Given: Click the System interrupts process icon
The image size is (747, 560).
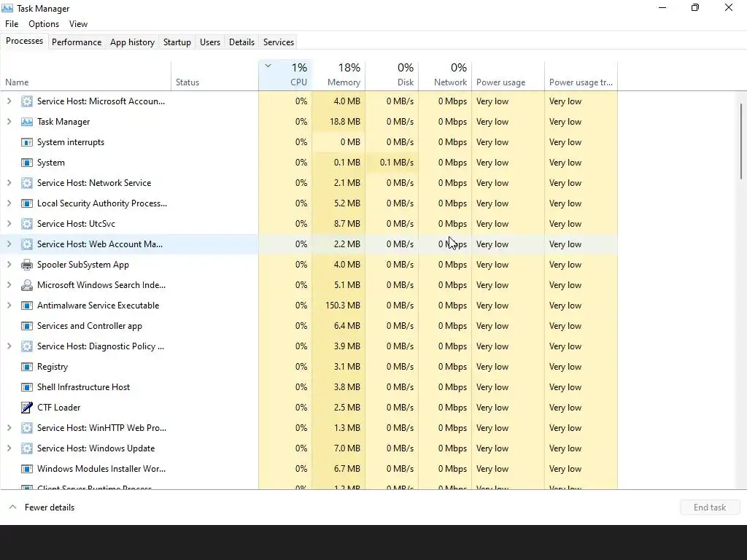Looking at the screenshot, I should [x=27, y=142].
